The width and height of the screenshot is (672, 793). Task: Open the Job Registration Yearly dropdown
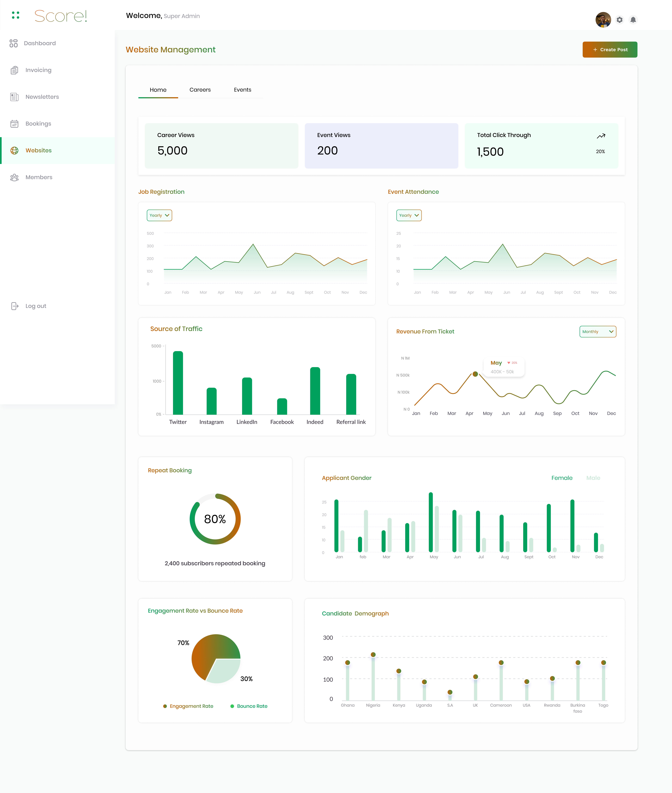click(159, 216)
